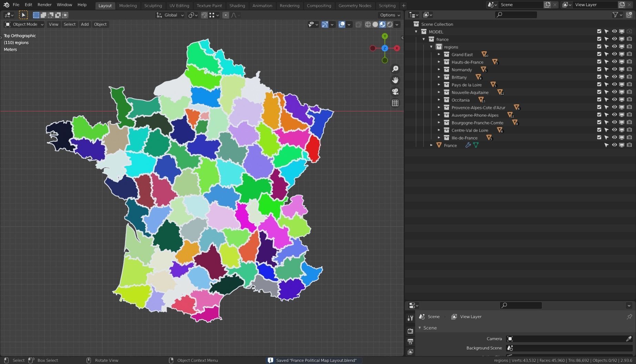Add a workspace with the plus button
The height and width of the screenshot is (364, 636).
pos(403,6)
